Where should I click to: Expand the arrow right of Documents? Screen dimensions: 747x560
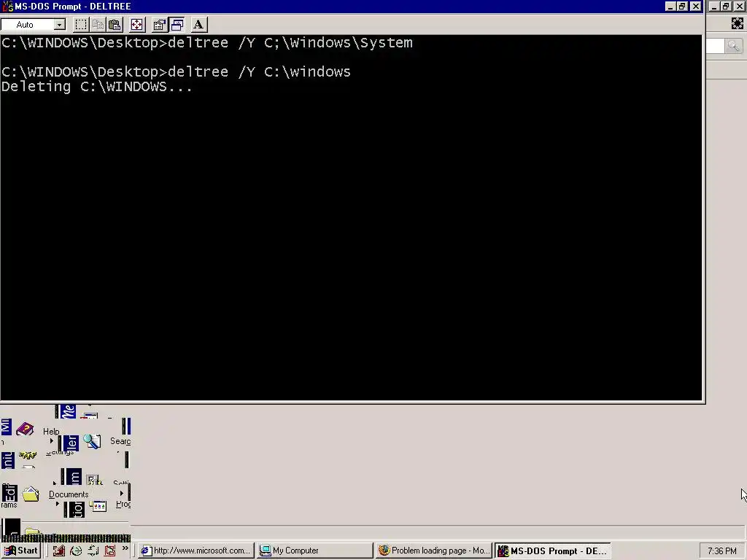[x=122, y=494]
